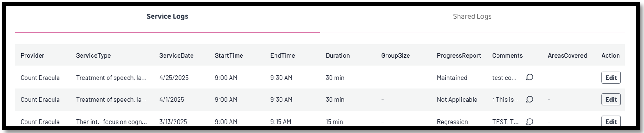Click the GroupSize column header

click(x=396, y=55)
